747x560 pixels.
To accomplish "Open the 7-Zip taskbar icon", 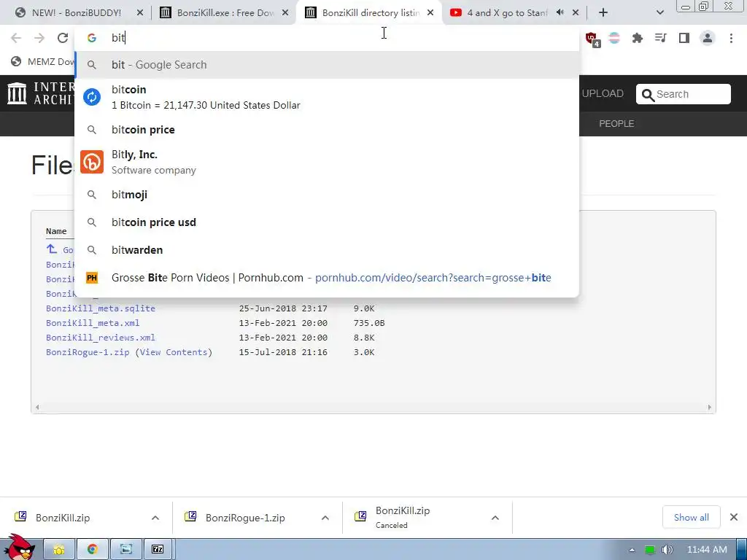I will 158,550.
